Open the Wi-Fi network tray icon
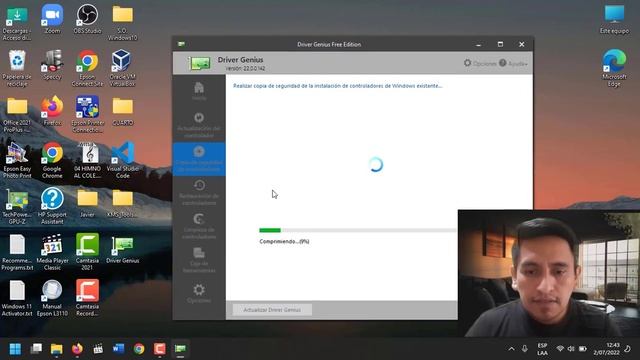The width and height of the screenshot is (640, 360). [x=560, y=349]
